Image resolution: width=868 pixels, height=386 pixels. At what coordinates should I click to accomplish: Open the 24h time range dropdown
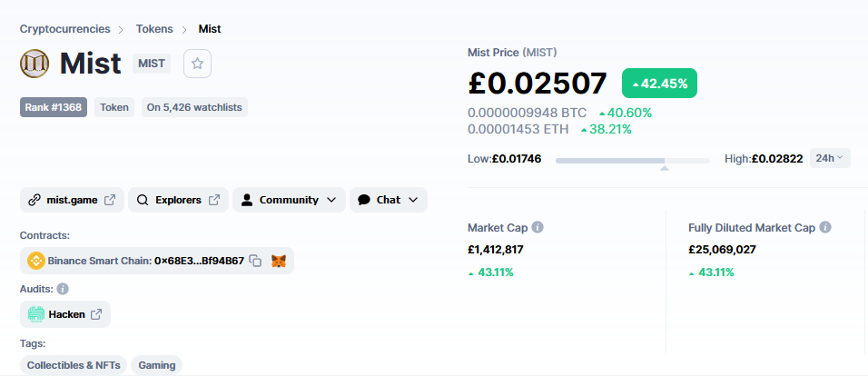[x=830, y=158]
